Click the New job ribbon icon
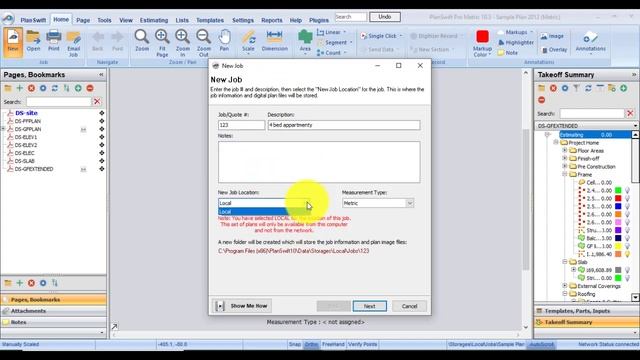The height and width of the screenshot is (360, 640). 13,41
